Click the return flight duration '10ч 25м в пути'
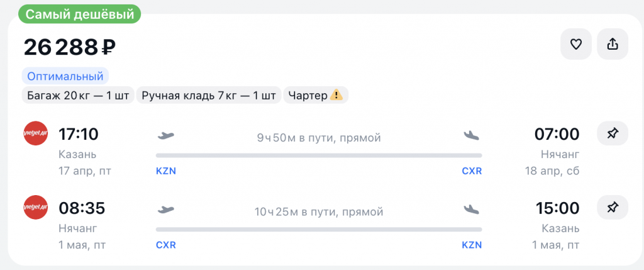Screen dimensions: 644x270 point(318,211)
